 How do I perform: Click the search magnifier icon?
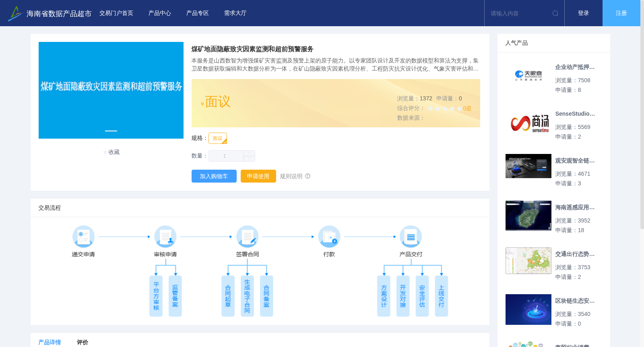555,13
